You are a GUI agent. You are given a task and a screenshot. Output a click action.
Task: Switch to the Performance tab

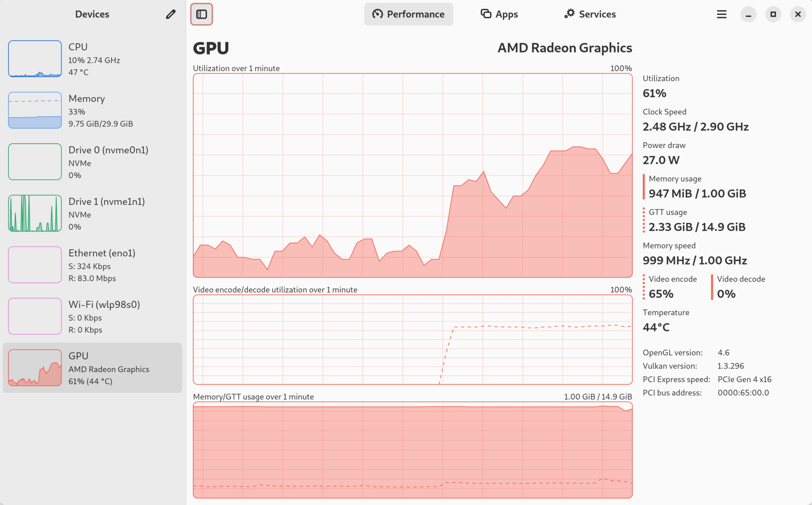(408, 14)
